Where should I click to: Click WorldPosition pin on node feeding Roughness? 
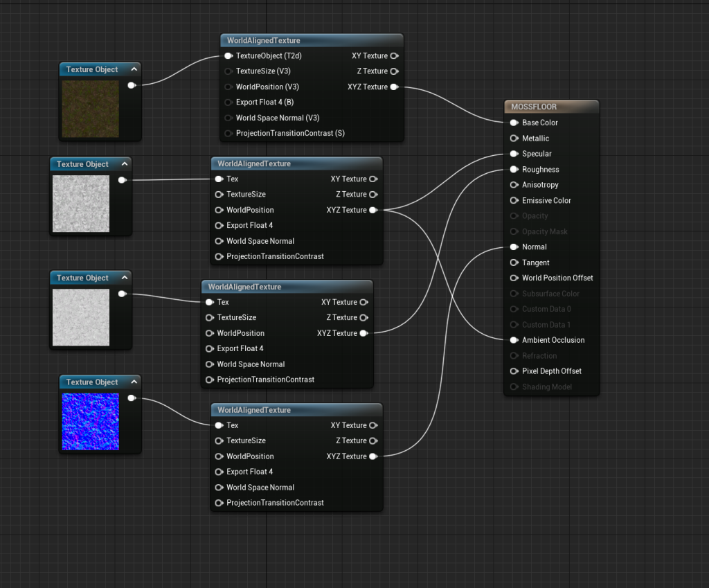pos(210,333)
